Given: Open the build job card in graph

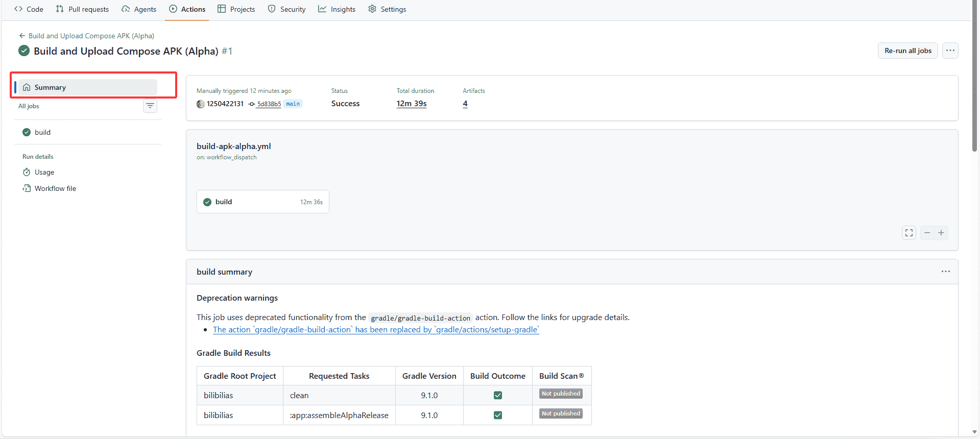Looking at the screenshot, I should pyautogui.click(x=262, y=202).
